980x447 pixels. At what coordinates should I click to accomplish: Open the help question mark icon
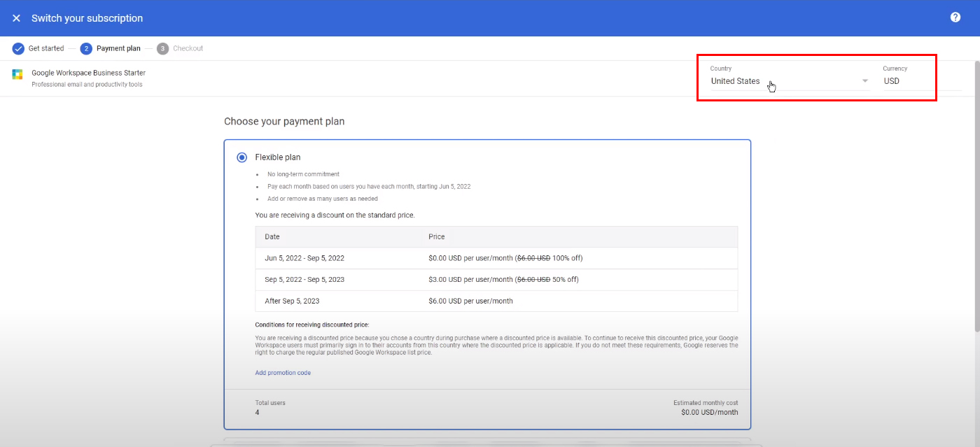pos(955,17)
